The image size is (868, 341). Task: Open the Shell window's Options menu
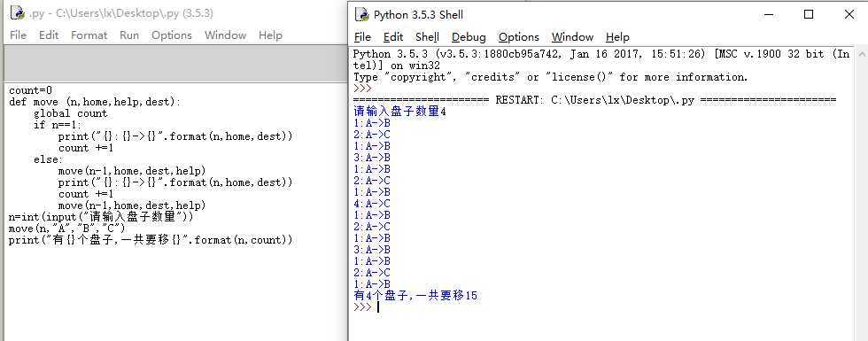point(519,37)
